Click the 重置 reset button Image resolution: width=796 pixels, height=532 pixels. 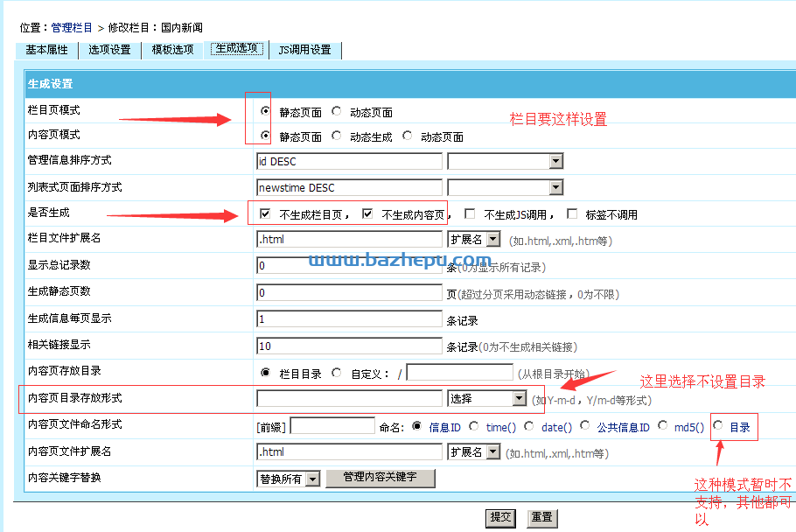tap(542, 518)
